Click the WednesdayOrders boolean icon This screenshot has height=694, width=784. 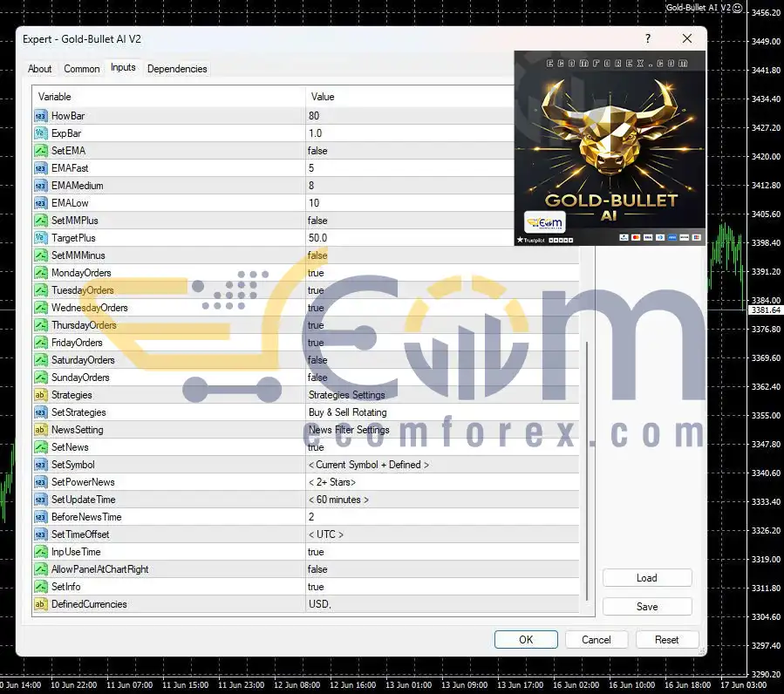[40, 308]
